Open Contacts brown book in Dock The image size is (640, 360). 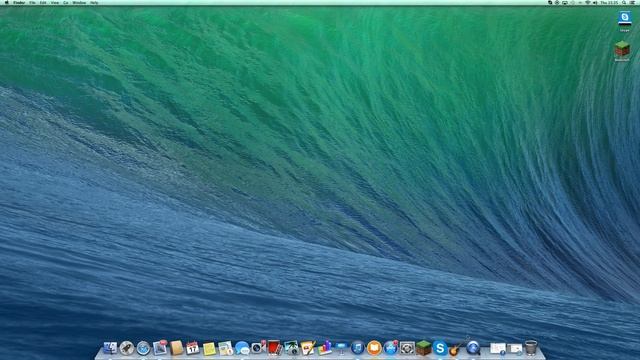(176, 348)
